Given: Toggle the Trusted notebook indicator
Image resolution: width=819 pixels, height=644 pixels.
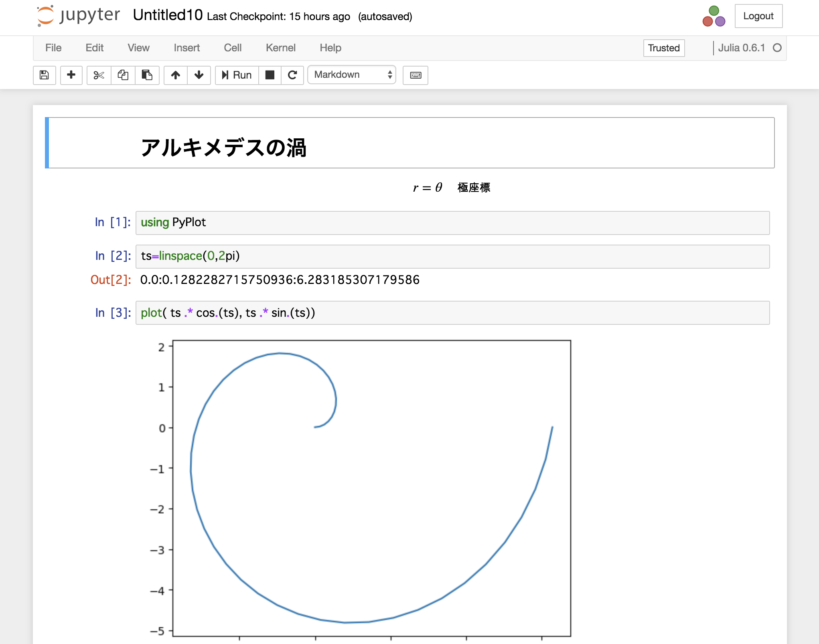Looking at the screenshot, I should [664, 48].
